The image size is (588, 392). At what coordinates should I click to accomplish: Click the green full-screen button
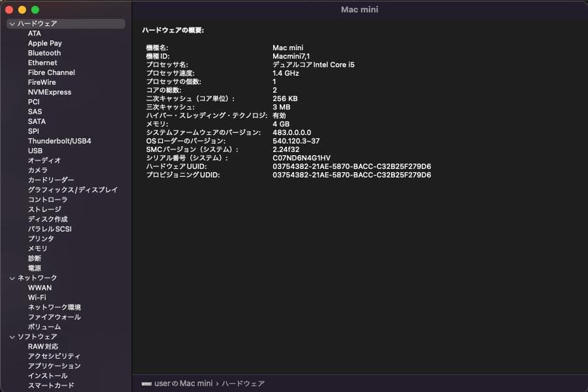[35, 10]
